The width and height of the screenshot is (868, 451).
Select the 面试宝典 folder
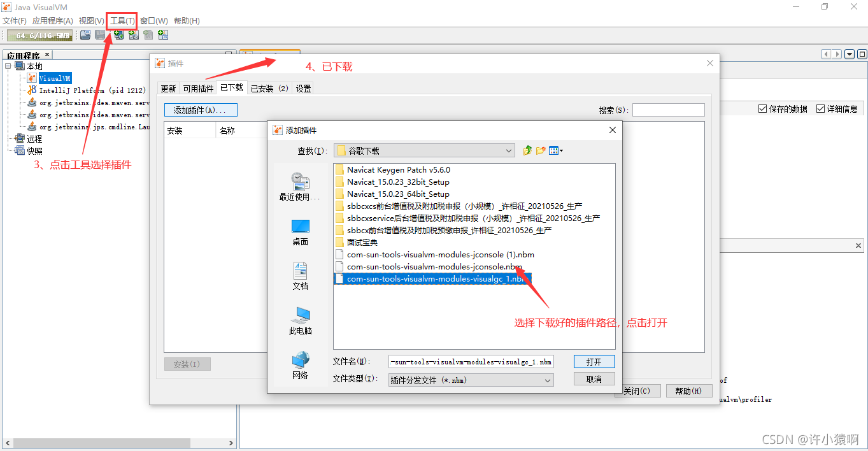[x=362, y=243]
